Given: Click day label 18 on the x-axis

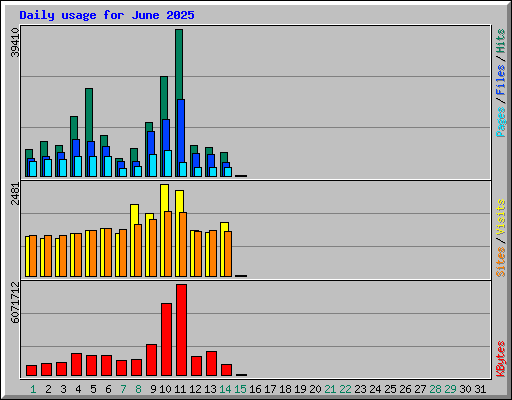Looking at the screenshot, I should point(285,389).
